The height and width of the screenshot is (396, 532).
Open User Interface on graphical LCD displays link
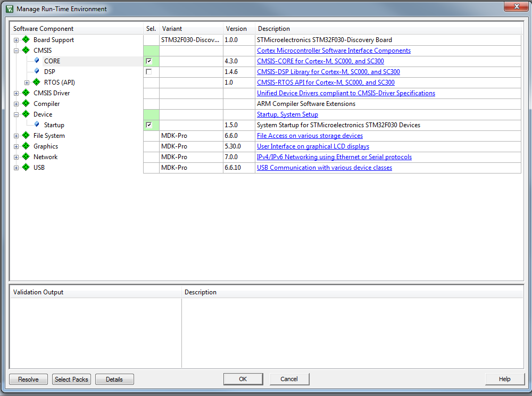tap(313, 146)
